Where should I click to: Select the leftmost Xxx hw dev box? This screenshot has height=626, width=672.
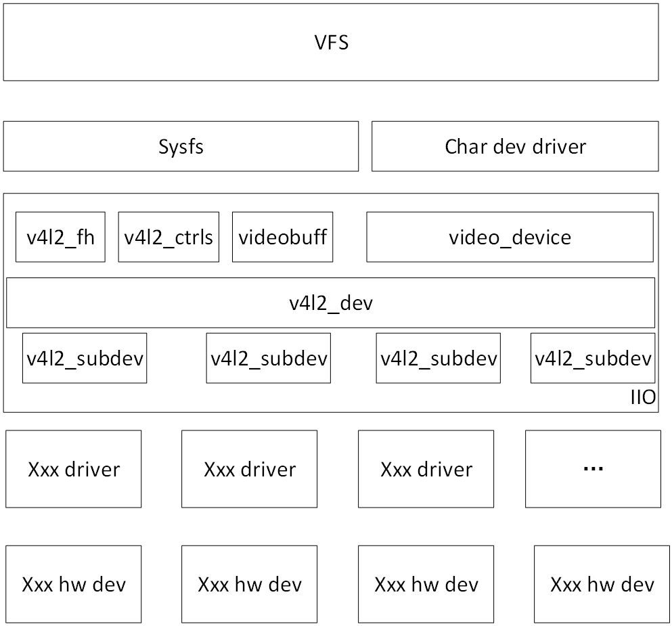(x=73, y=583)
